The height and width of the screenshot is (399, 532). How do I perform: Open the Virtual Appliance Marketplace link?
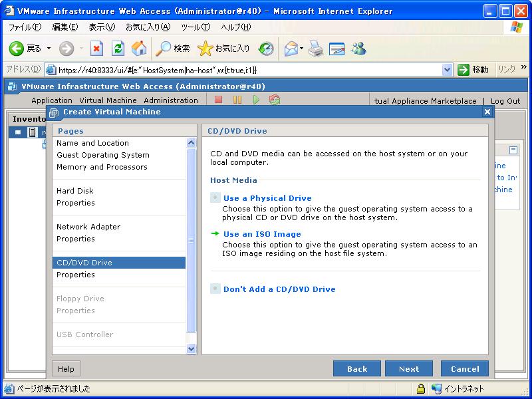tap(425, 101)
